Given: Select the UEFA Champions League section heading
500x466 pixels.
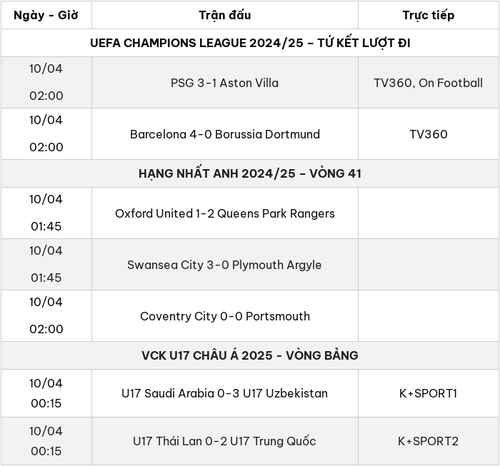Looking at the screenshot, I should [x=250, y=43].
